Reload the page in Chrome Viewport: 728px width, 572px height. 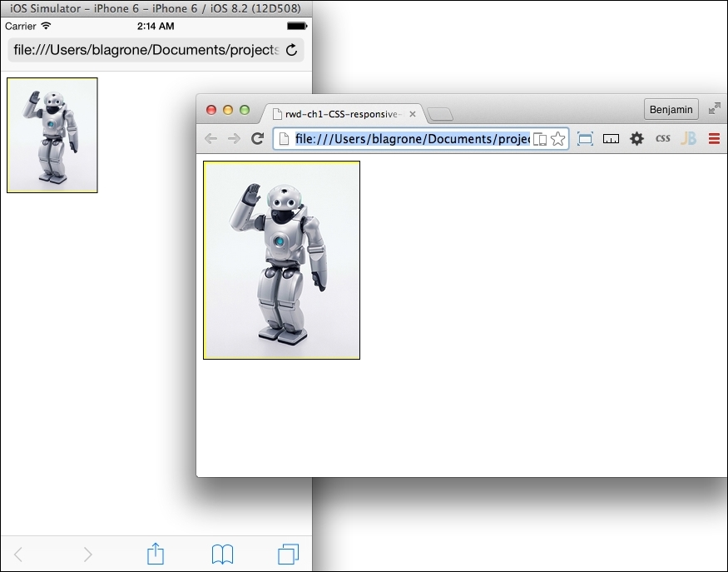(x=258, y=139)
